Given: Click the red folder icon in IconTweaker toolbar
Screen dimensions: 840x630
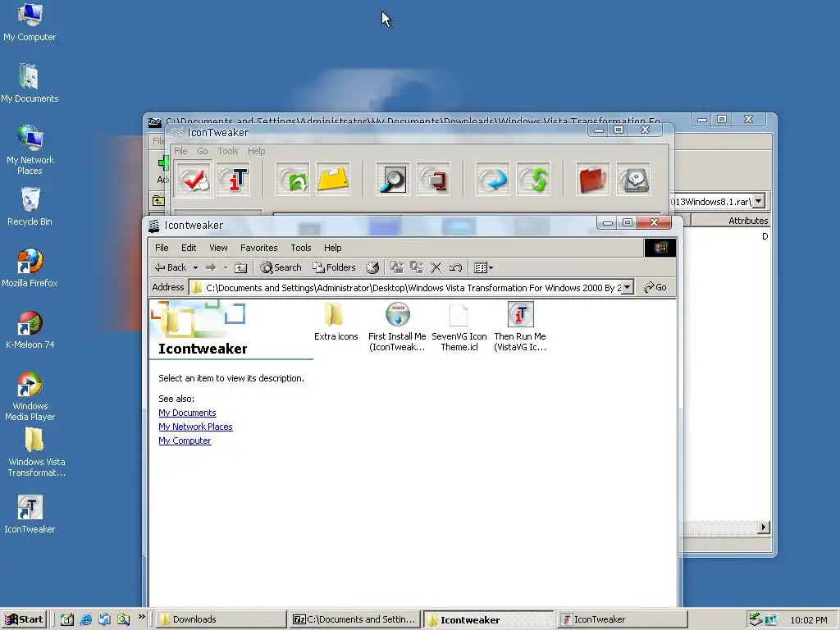Looking at the screenshot, I should [x=593, y=180].
